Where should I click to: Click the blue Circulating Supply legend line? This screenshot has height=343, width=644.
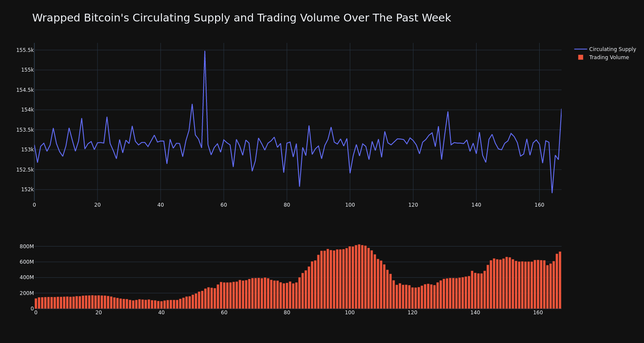580,49
